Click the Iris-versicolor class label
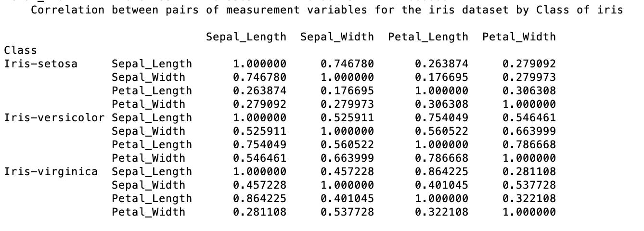 [54, 117]
